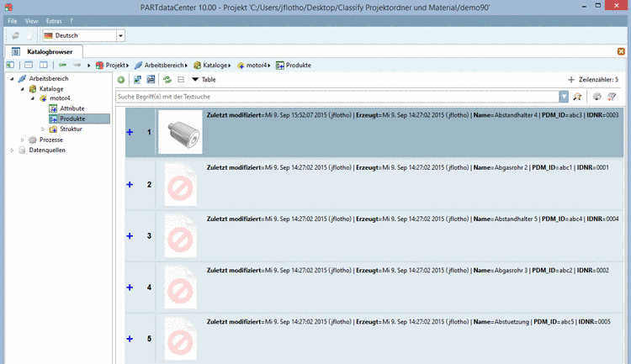Expand the Prozesse tree node
This screenshot has height=364, width=631.
pyautogui.click(x=23, y=140)
